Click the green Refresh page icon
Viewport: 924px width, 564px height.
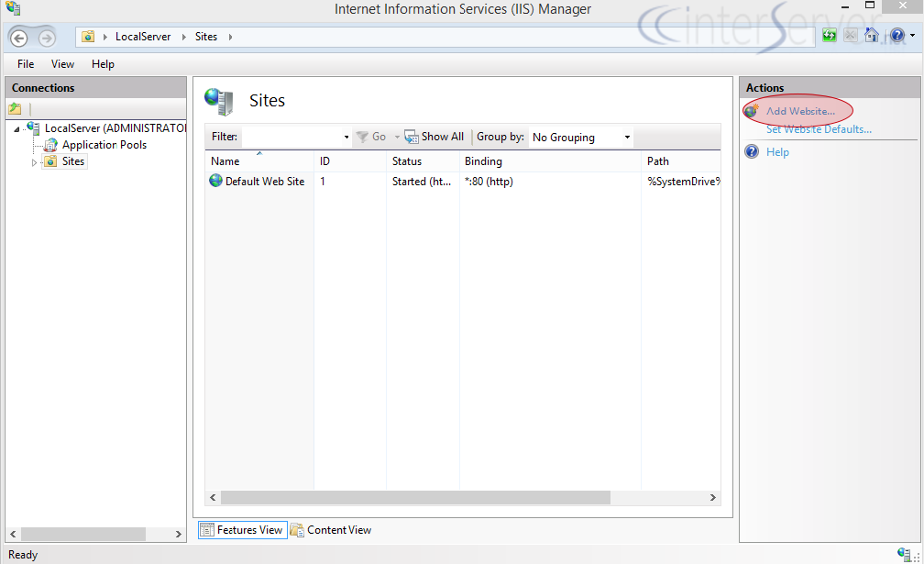(829, 36)
